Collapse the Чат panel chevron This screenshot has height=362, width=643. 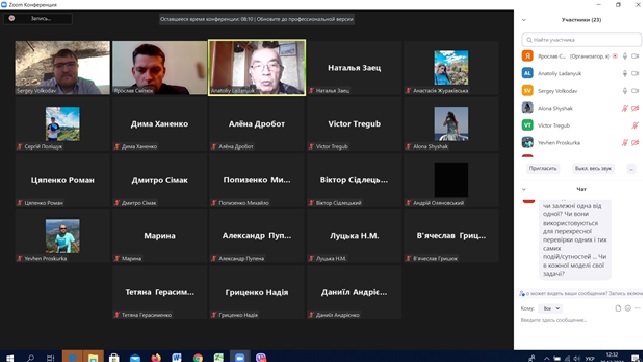(524, 189)
